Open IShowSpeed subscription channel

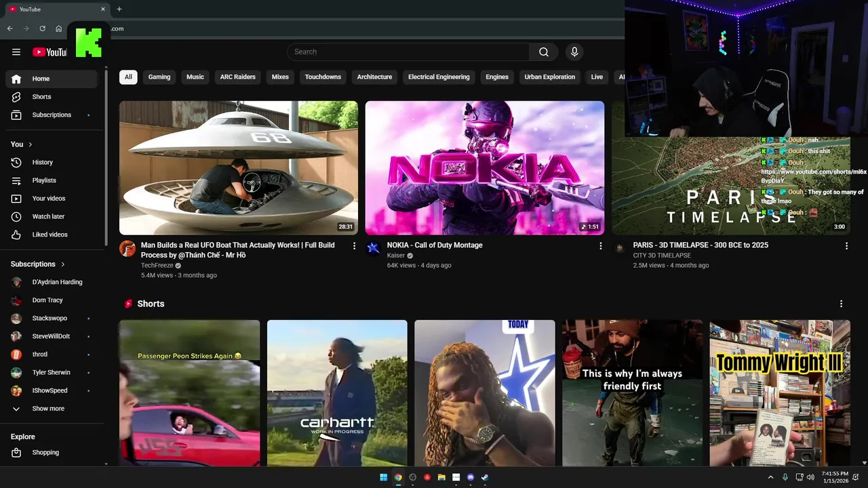(52, 390)
